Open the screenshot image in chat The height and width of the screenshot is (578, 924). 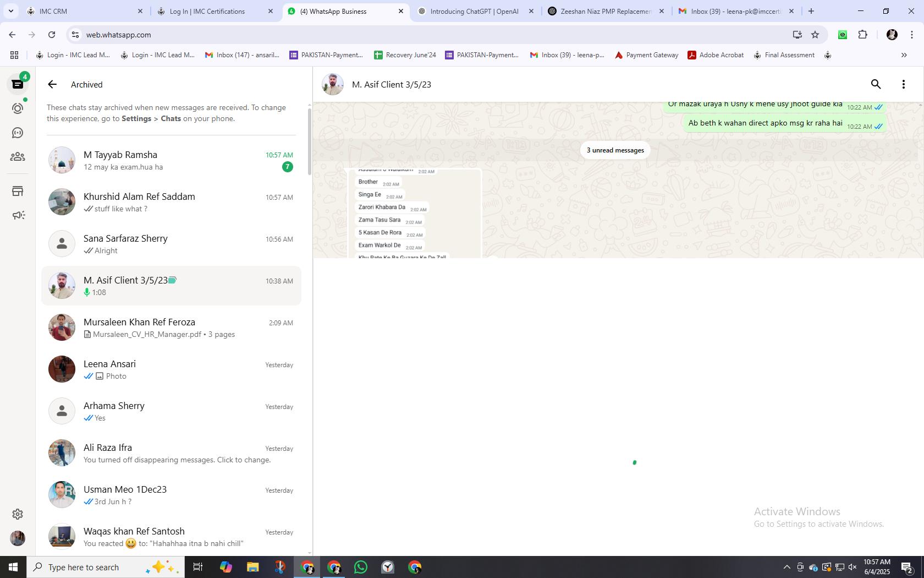pos(415,214)
